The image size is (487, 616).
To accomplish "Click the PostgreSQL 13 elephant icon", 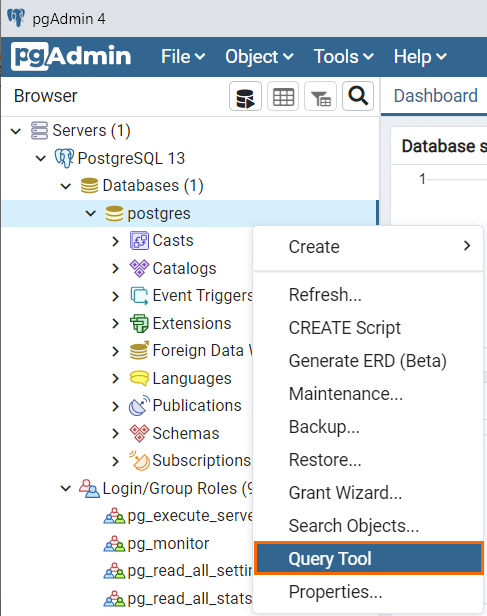I will pyautogui.click(x=64, y=158).
